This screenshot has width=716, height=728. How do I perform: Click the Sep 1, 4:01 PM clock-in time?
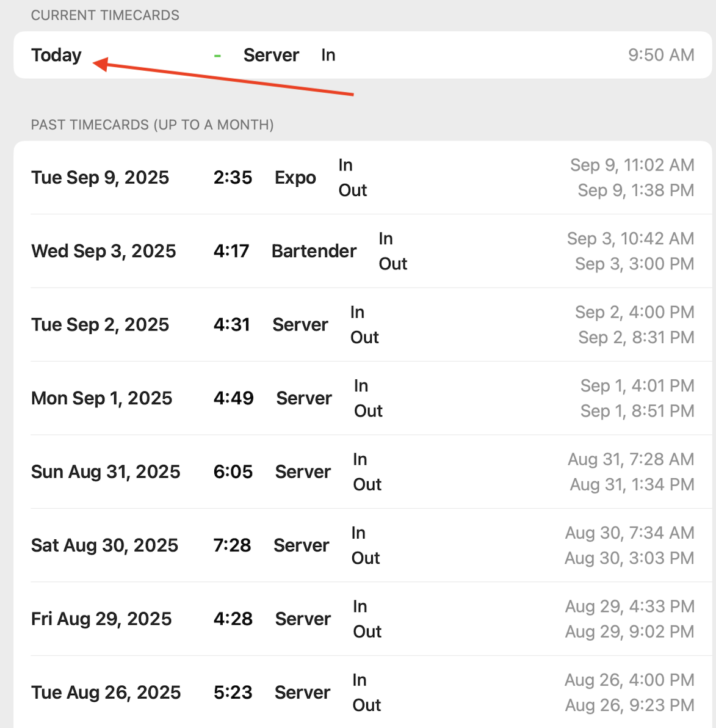point(637,386)
